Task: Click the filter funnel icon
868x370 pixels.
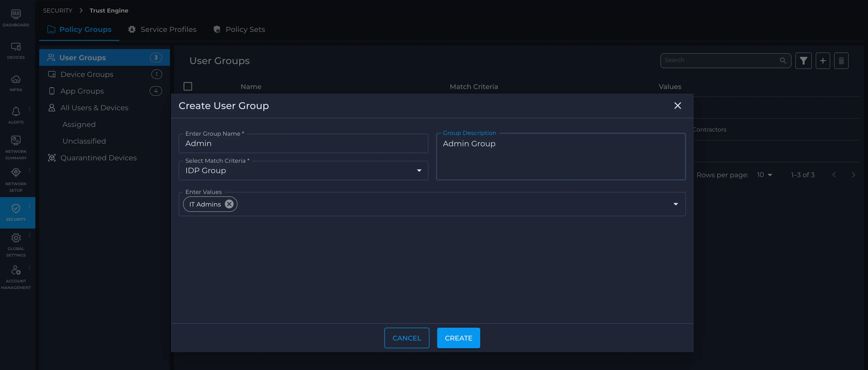Action: click(x=803, y=61)
